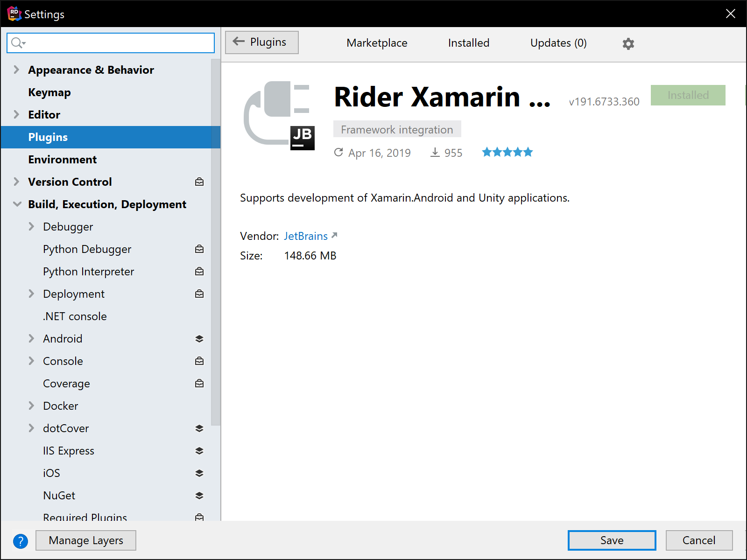The width and height of the screenshot is (747, 560).
Task: Click the iOS layer icon
Action: (x=199, y=473)
